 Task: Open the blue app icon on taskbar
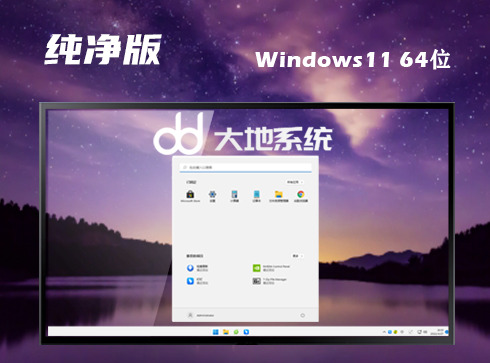coord(246,332)
